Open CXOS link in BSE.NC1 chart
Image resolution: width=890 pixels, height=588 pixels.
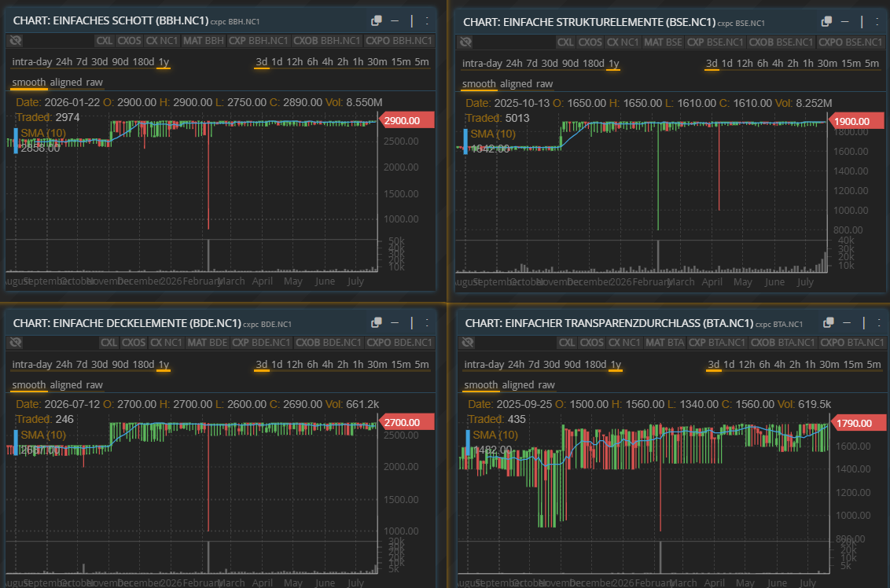(x=590, y=42)
